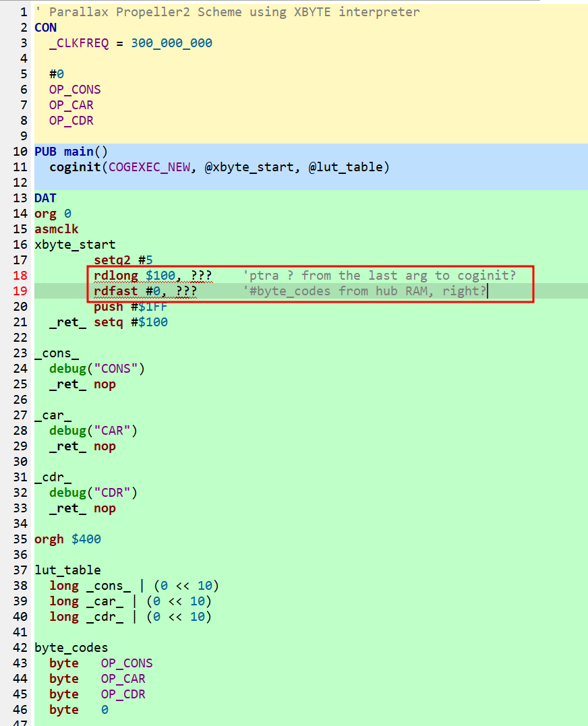Click the _ret_ nop on line 25
The image size is (588, 726).
point(82,385)
